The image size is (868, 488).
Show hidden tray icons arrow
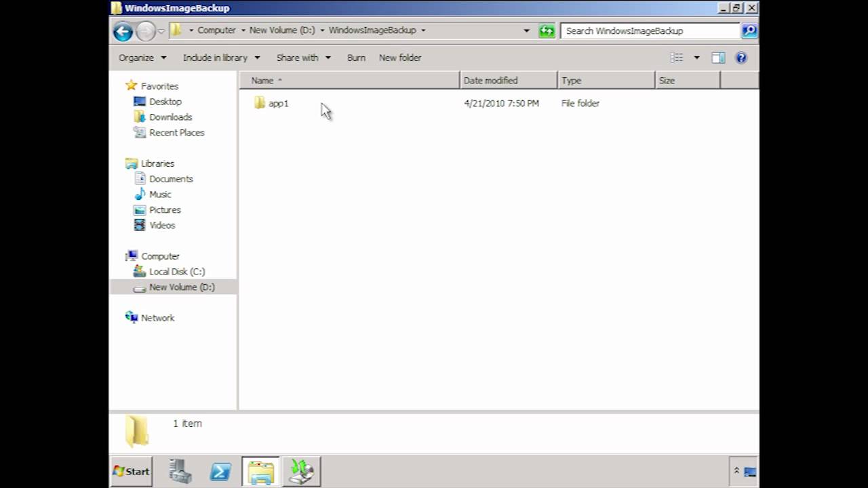click(736, 470)
